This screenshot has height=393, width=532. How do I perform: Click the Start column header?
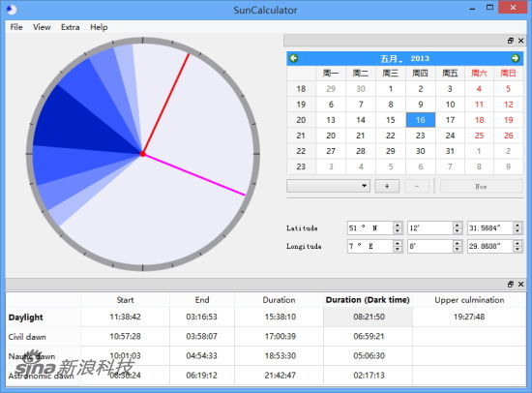tap(125, 300)
